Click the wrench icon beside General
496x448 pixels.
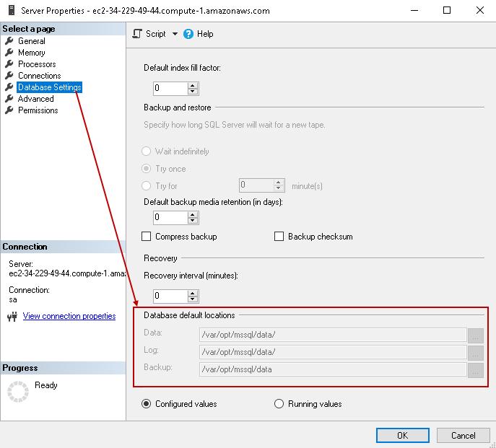point(9,41)
